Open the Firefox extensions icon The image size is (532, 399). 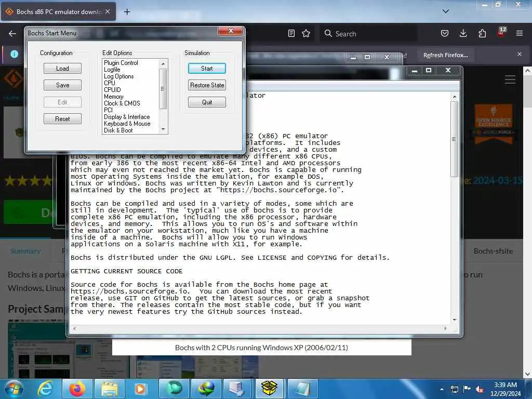tap(482, 33)
